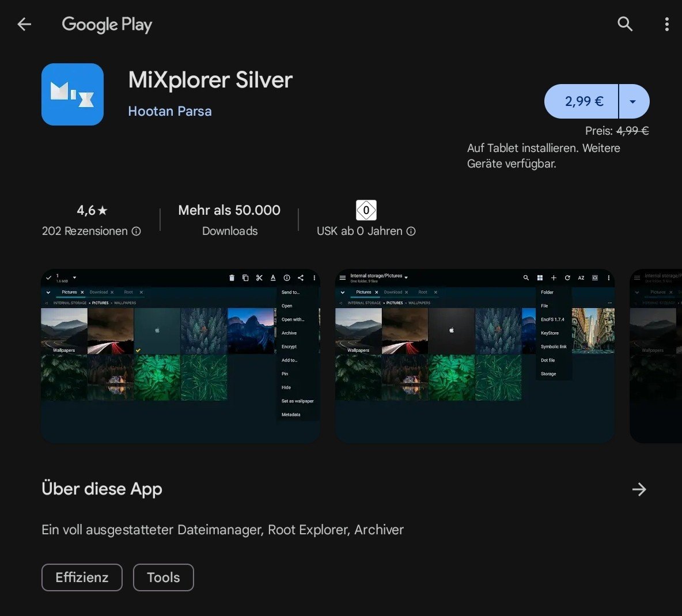Tap the app description Ein voll ausgestatteter Dateimanager
This screenshot has width=682, height=616.
(223, 530)
